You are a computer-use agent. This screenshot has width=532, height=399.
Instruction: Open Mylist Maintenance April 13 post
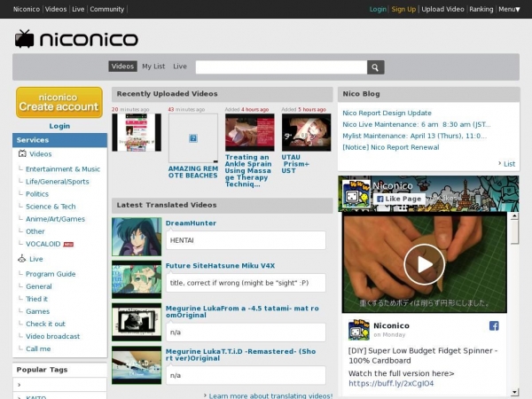point(414,136)
